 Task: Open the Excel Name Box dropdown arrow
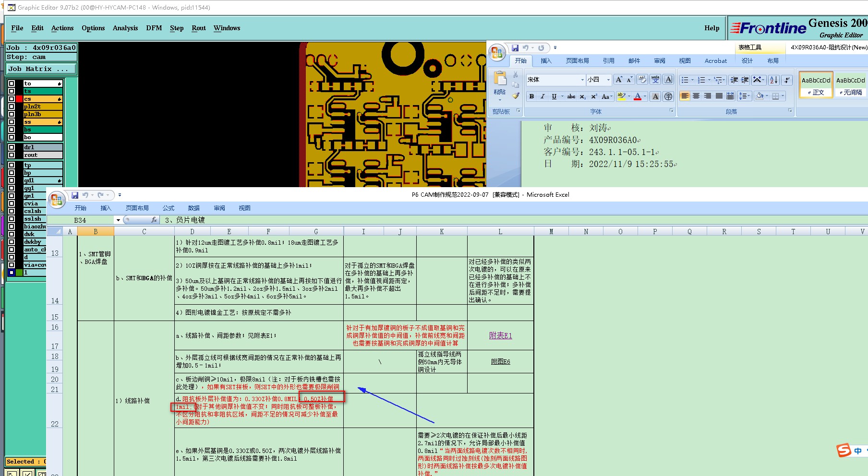pyautogui.click(x=118, y=220)
